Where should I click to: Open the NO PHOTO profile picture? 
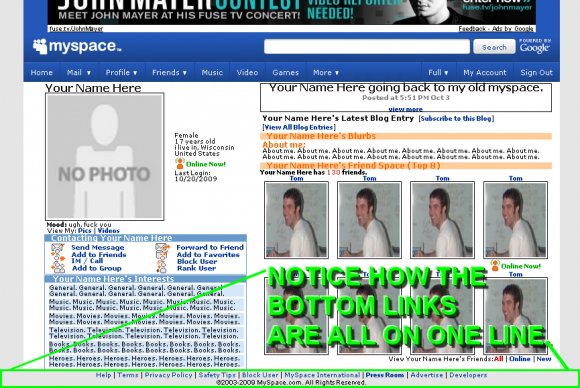(x=105, y=157)
